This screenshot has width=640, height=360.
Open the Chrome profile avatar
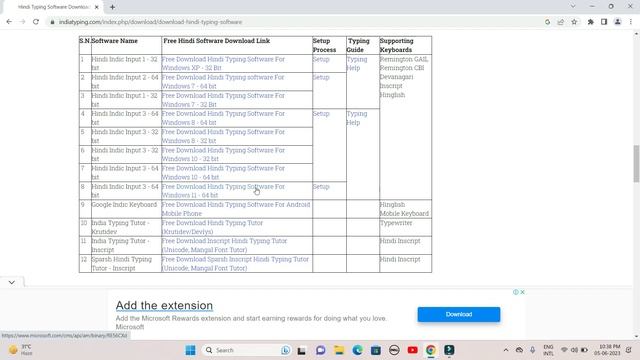[618, 22]
